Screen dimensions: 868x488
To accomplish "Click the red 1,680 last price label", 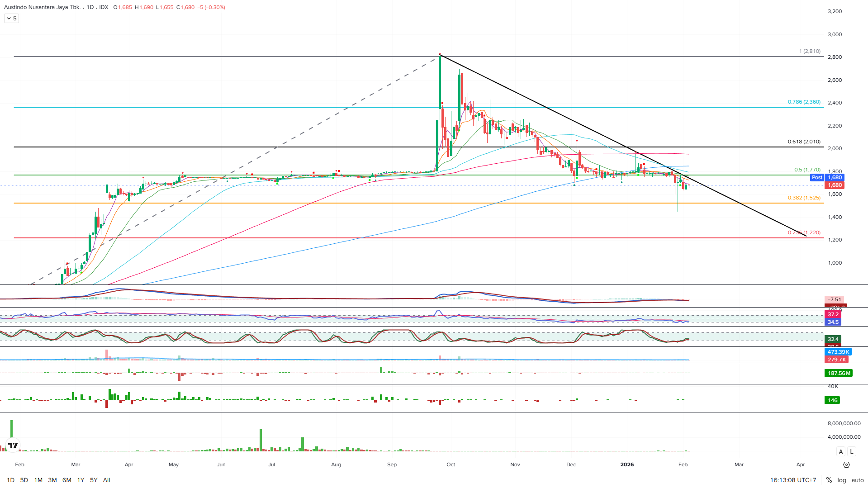I will tap(835, 185).
